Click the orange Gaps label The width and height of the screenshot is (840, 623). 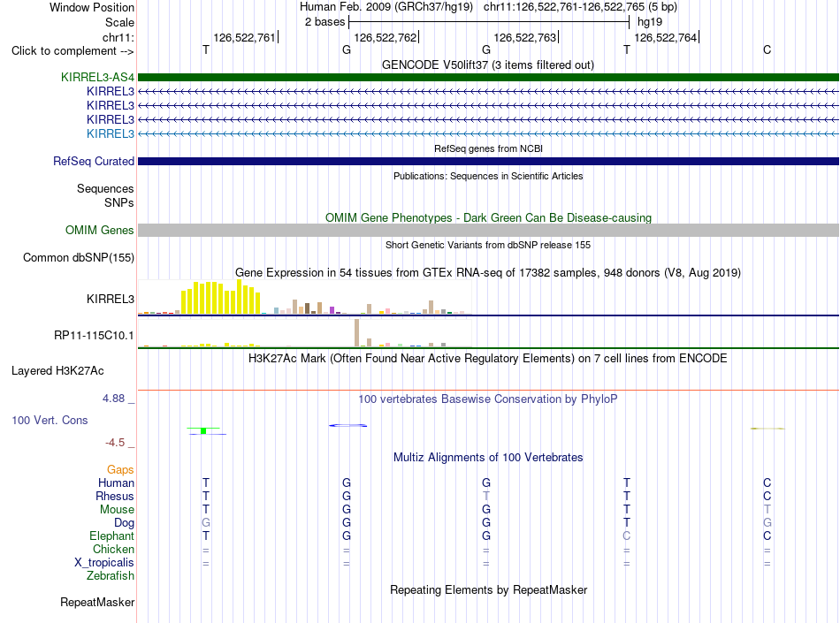(120, 469)
